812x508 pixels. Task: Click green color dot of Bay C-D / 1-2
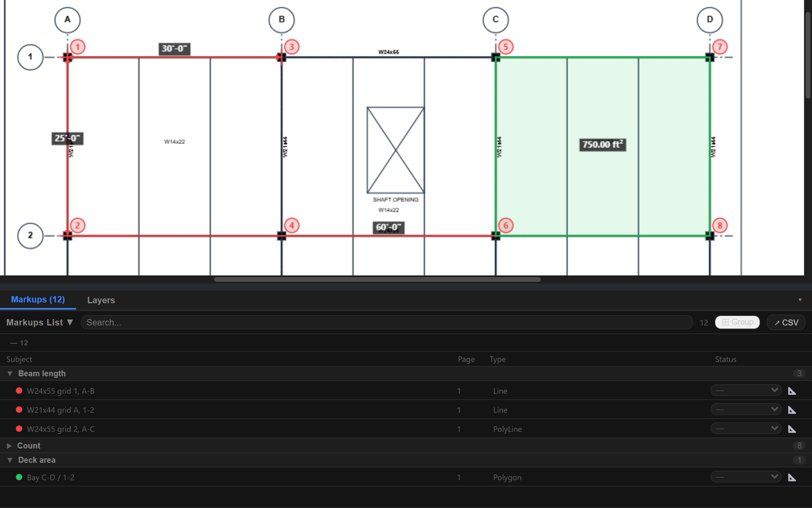click(x=19, y=477)
